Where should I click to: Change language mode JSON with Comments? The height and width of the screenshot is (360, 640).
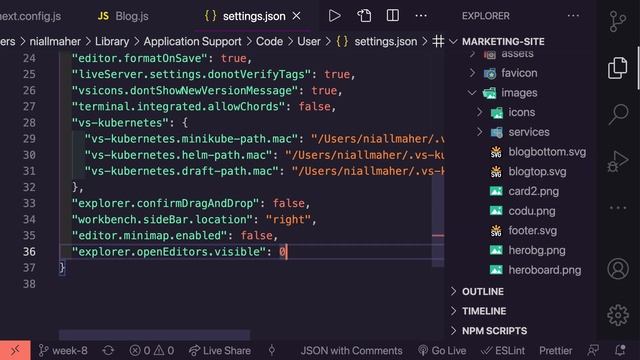click(351, 351)
